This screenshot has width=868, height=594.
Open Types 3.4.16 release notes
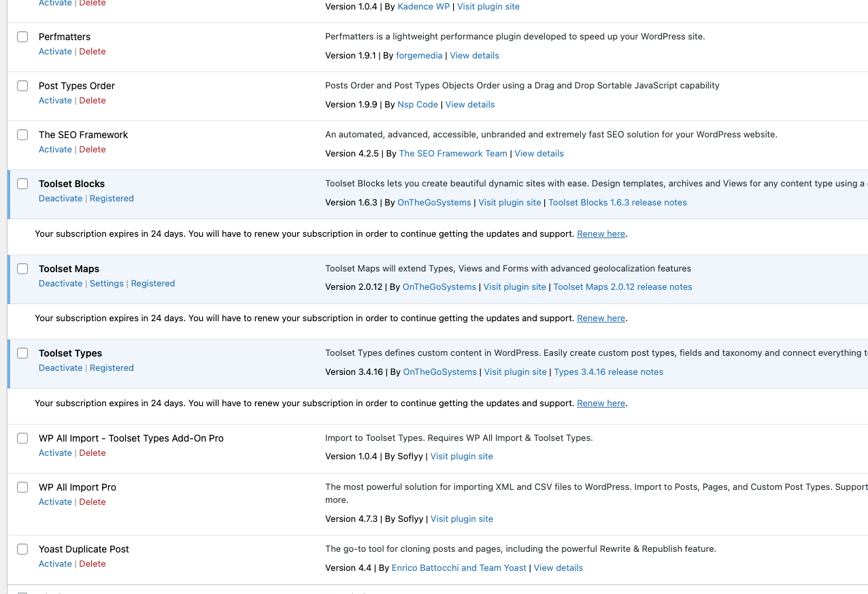point(609,372)
